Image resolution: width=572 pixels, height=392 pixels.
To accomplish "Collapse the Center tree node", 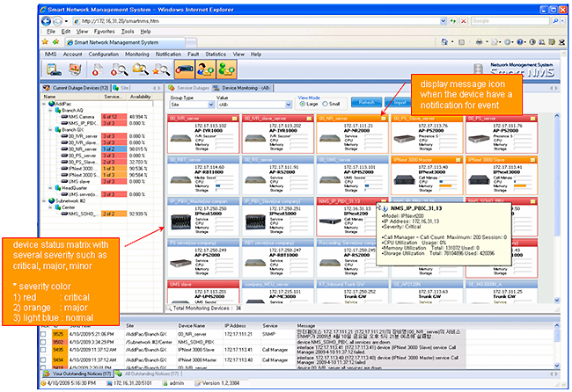I will point(50,207).
